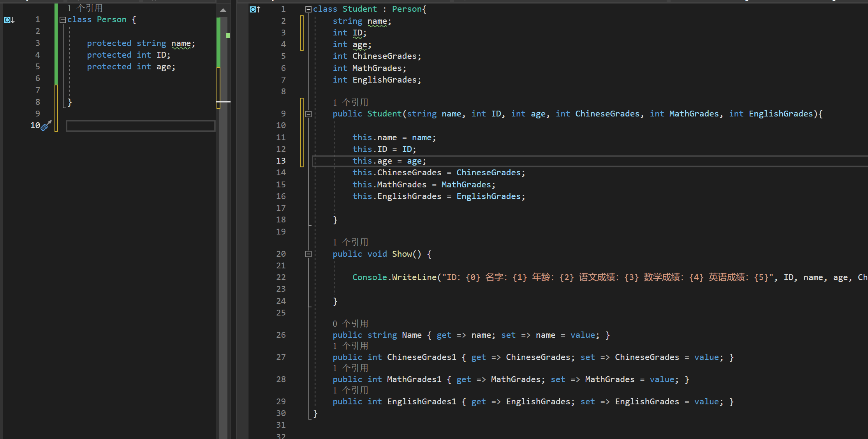Collapse the Student constructor region
This screenshot has width=868, height=439.
[308, 114]
